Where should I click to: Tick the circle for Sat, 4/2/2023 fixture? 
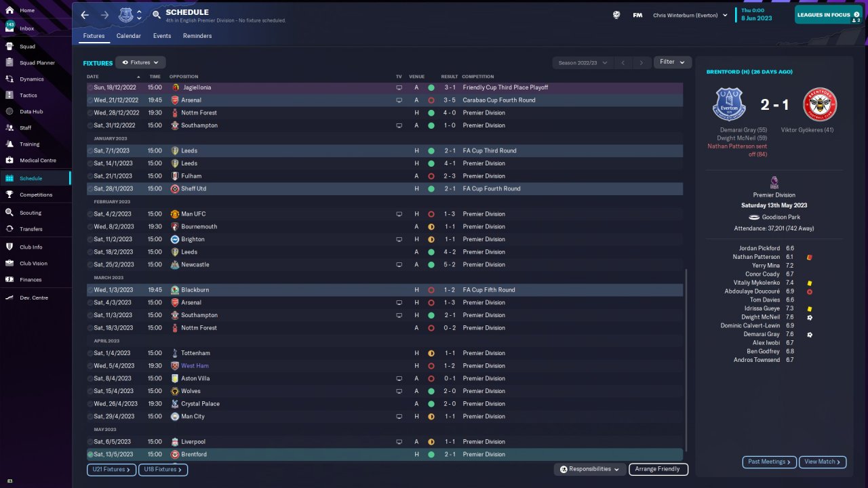90,214
